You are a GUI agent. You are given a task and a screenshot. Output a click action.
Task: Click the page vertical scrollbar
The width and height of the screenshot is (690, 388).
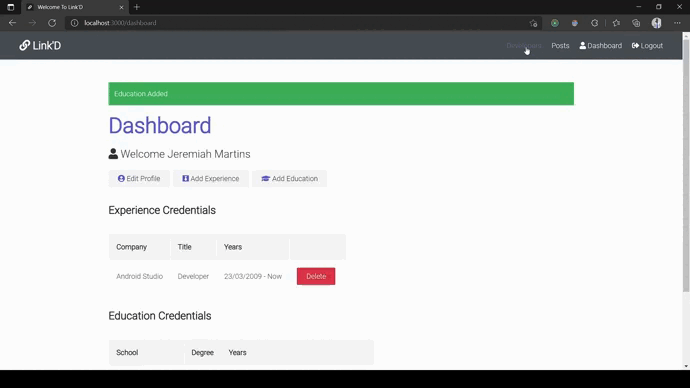[686, 165]
